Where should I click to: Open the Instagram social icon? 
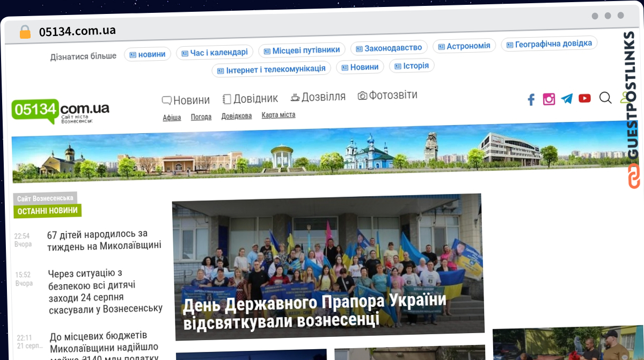pyautogui.click(x=548, y=99)
